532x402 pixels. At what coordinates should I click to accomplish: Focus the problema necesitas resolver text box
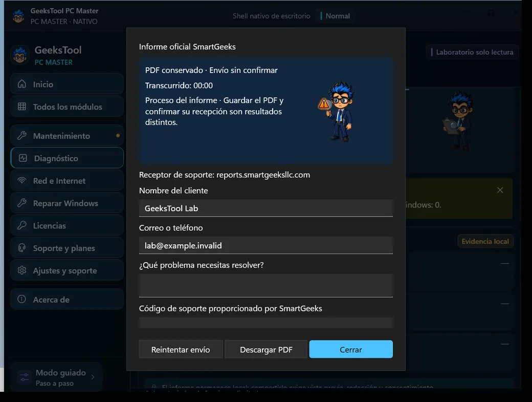(x=266, y=286)
